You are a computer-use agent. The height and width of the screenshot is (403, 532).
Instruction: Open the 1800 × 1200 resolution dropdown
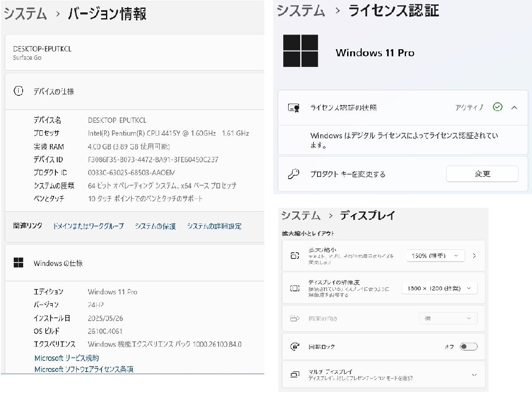[439, 288]
